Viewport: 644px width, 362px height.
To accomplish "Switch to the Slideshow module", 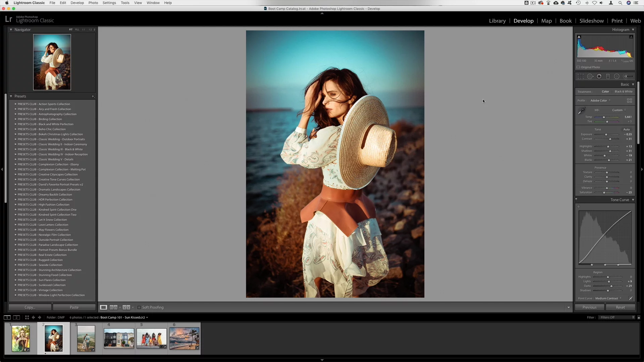I will [591, 21].
